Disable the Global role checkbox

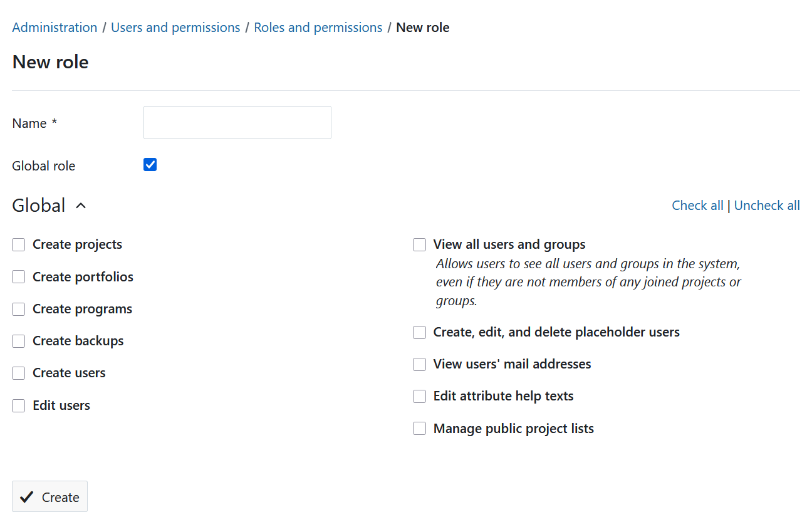pos(150,164)
